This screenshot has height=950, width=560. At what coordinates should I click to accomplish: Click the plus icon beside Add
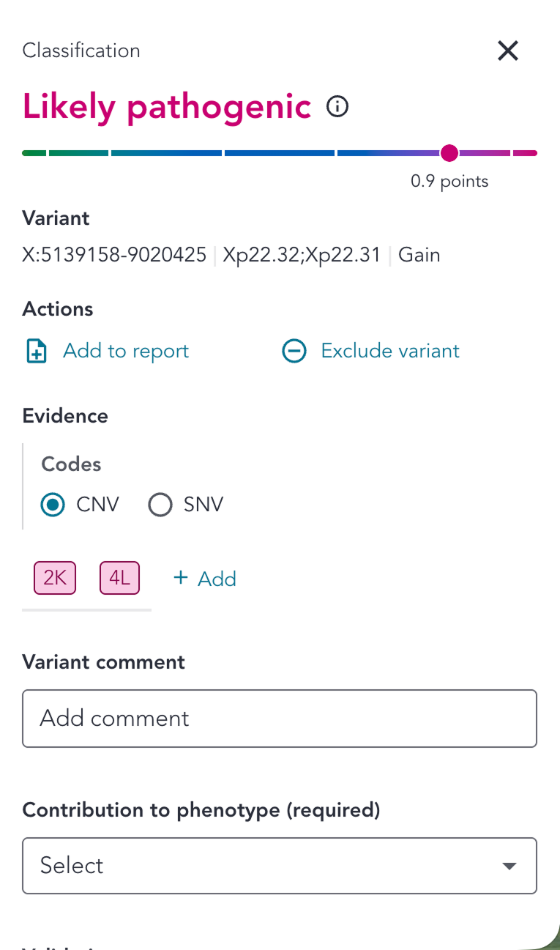tap(181, 579)
